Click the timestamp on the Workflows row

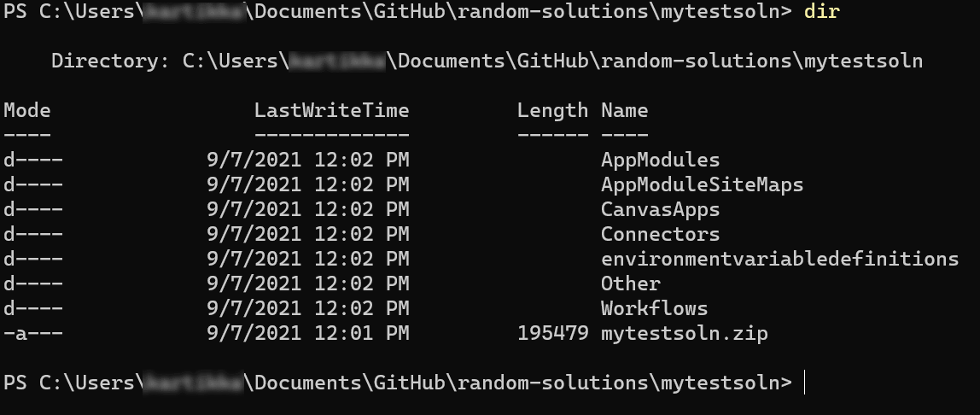pyautogui.click(x=307, y=308)
